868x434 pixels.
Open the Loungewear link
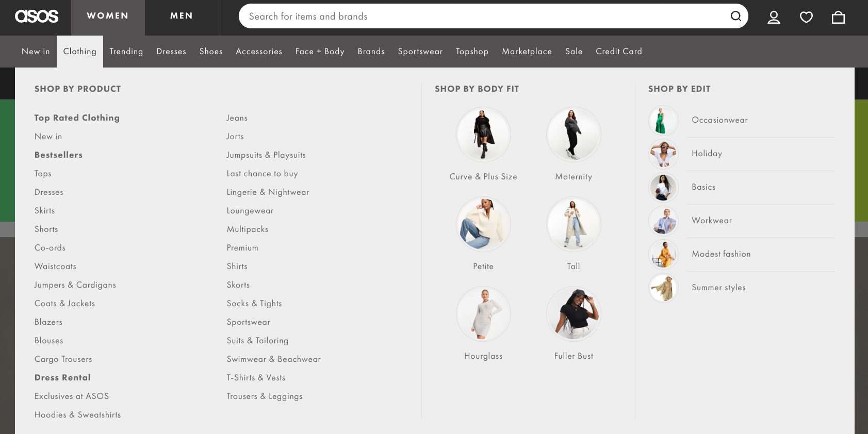tap(250, 211)
